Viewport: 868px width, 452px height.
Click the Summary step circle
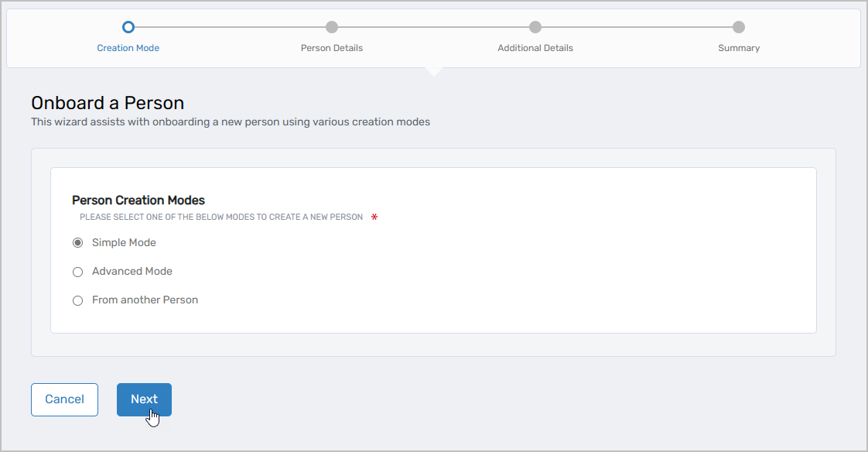739,27
